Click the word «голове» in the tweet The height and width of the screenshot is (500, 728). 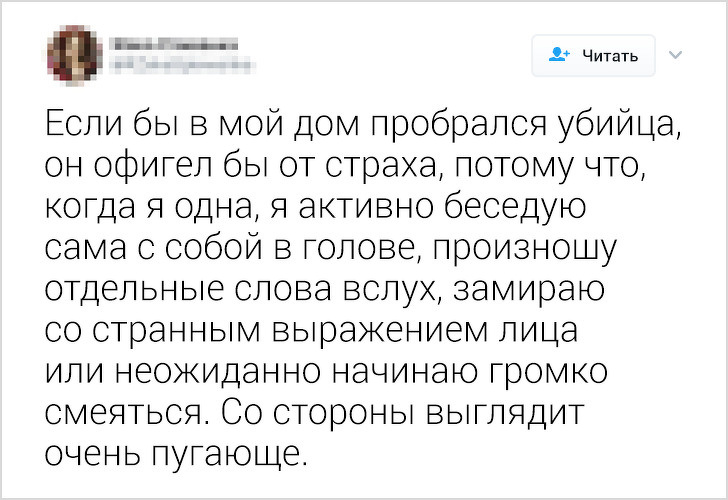pyautogui.click(x=378, y=248)
